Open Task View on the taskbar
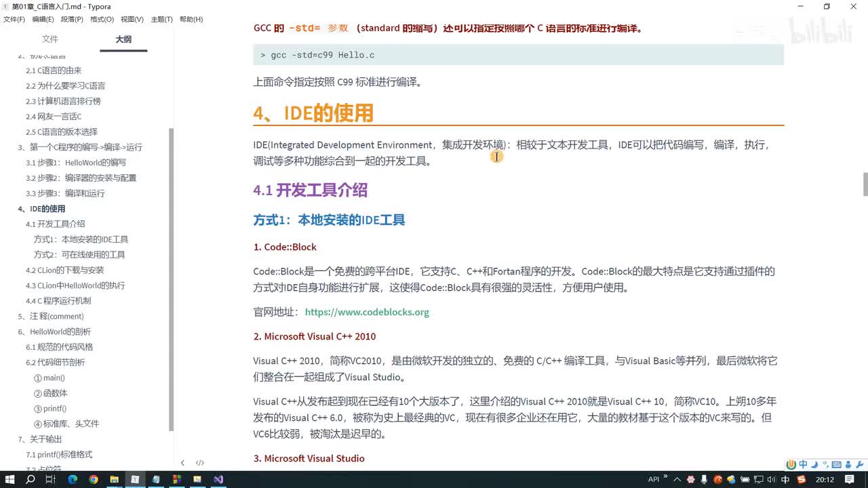The height and width of the screenshot is (488, 868). tap(51, 479)
